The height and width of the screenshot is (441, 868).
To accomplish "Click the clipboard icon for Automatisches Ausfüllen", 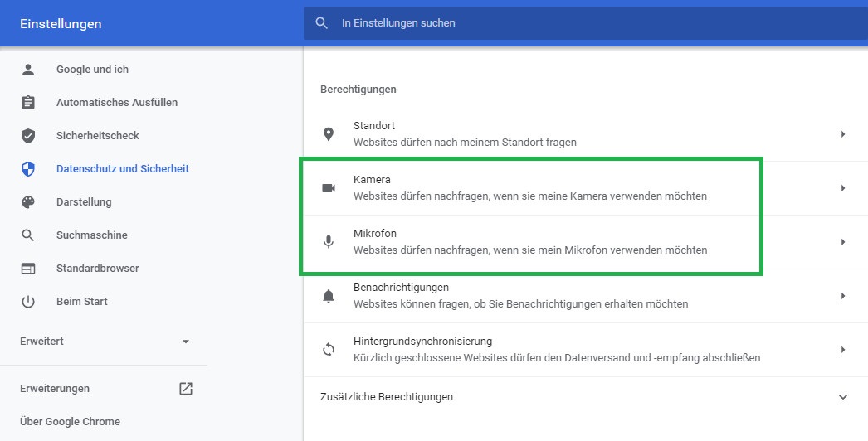I will tap(27, 102).
